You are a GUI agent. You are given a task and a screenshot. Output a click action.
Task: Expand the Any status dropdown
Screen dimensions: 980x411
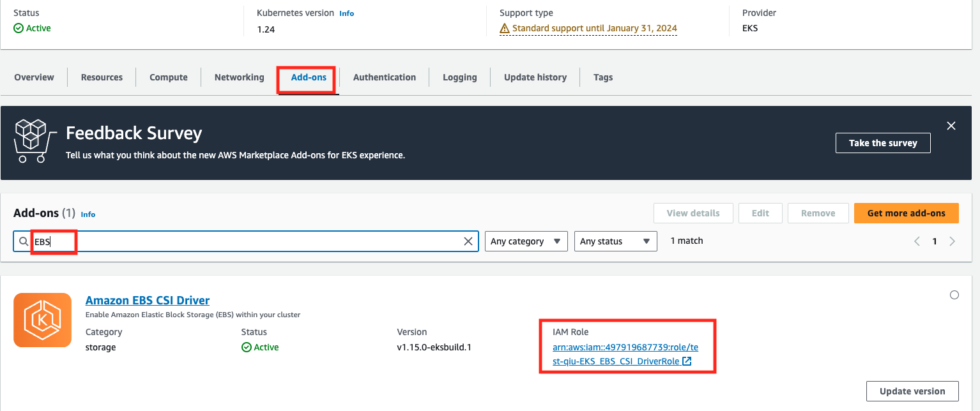(x=615, y=241)
